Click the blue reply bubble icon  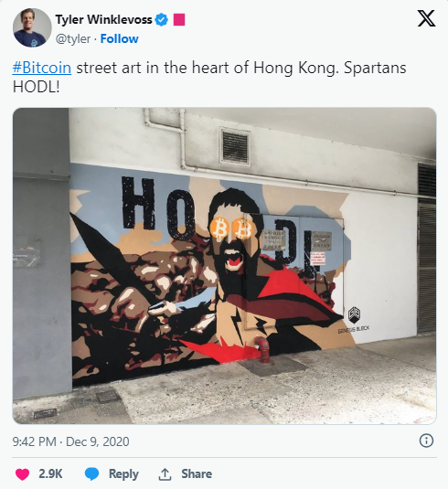pos(91,474)
